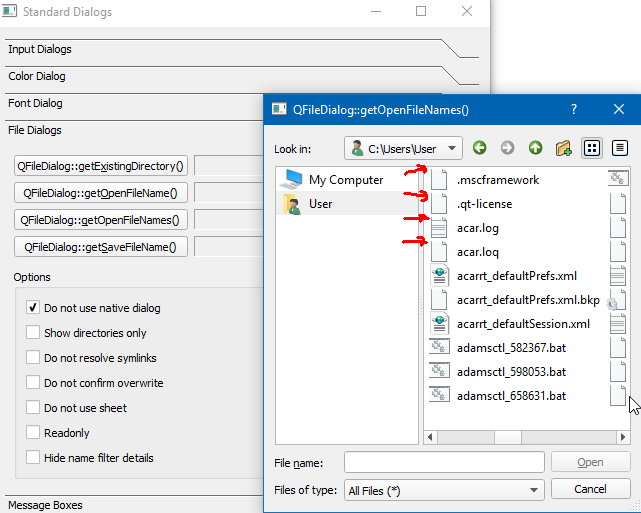Screen dimensions: 641x513
Task: Uncheck Do not use native dialog
Action: pyautogui.click(x=34, y=308)
